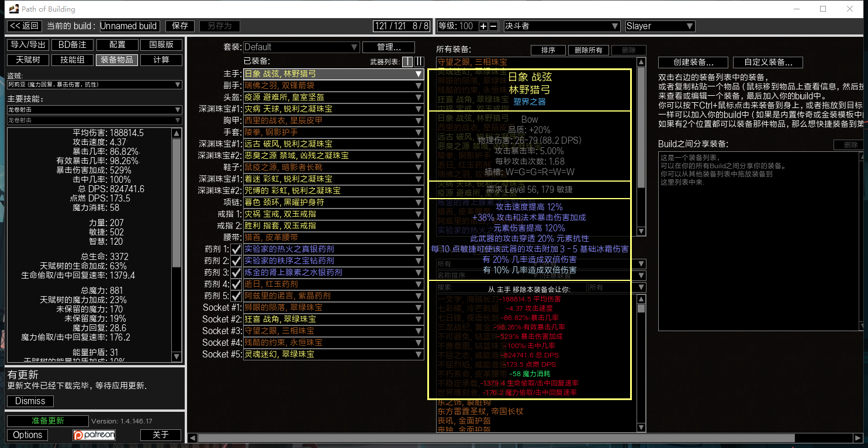Open the 副手 瑞佛之羽 slot dropdown
The width and height of the screenshot is (868, 448).
click(x=333, y=85)
